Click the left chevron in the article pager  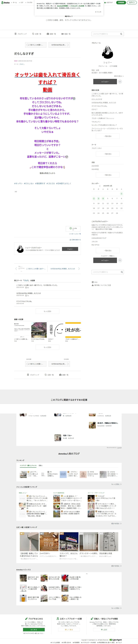[x=16, y=269]
